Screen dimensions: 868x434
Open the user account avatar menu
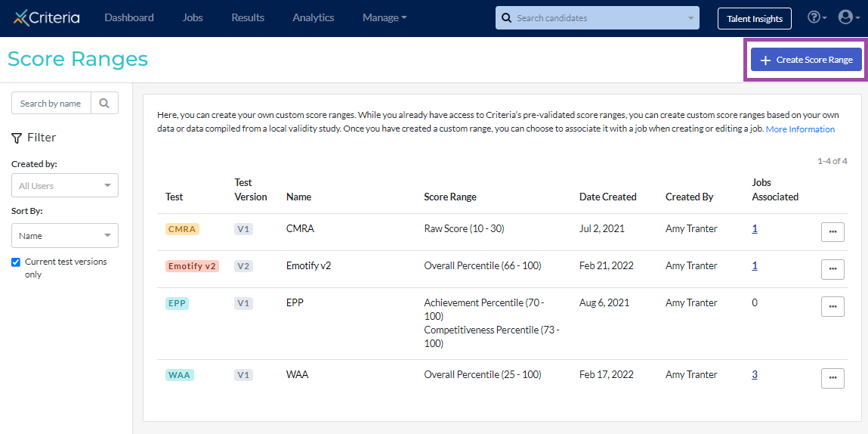pyautogui.click(x=848, y=17)
